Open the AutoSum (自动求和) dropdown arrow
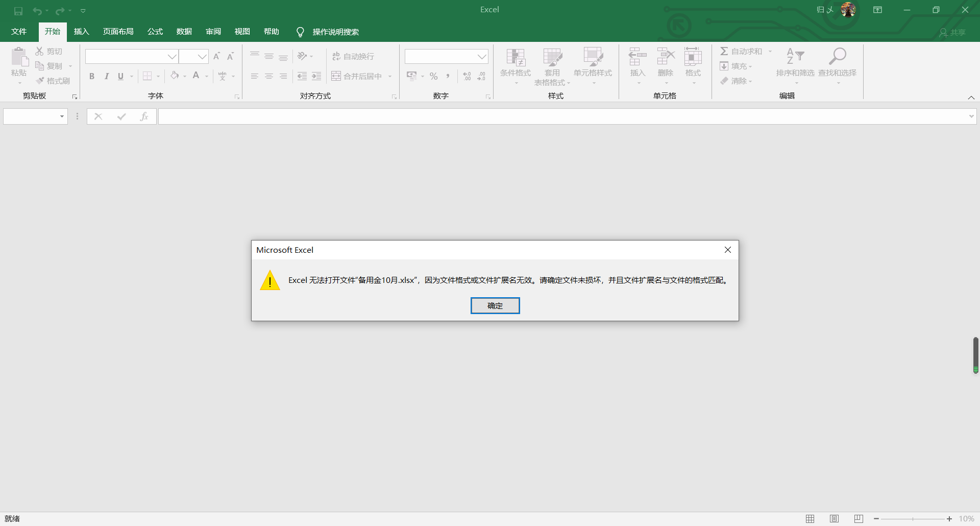Screen dimensions: 980x526 pyautogui.click(x=770, y=51)
